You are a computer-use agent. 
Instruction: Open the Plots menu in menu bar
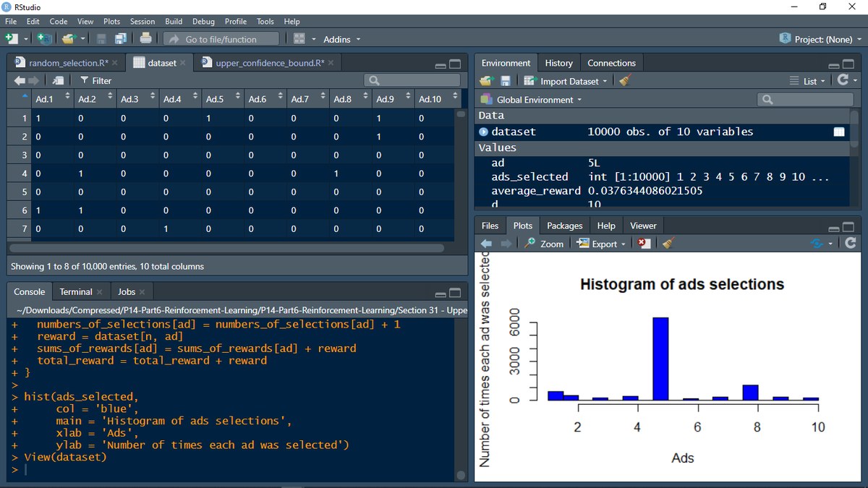[x=111, y=22]
